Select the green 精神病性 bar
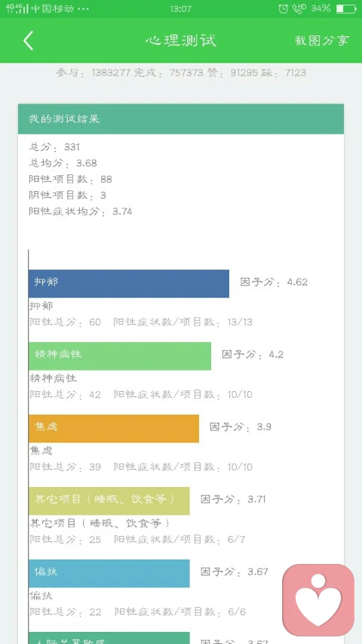362x644 pixels. point(120,356)
